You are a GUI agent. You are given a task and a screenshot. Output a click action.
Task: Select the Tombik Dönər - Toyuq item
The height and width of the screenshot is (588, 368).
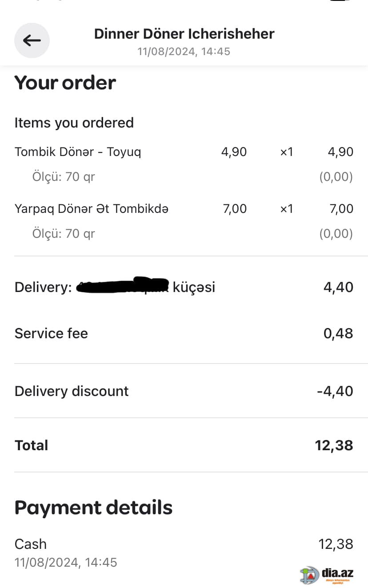click(78, 152)
